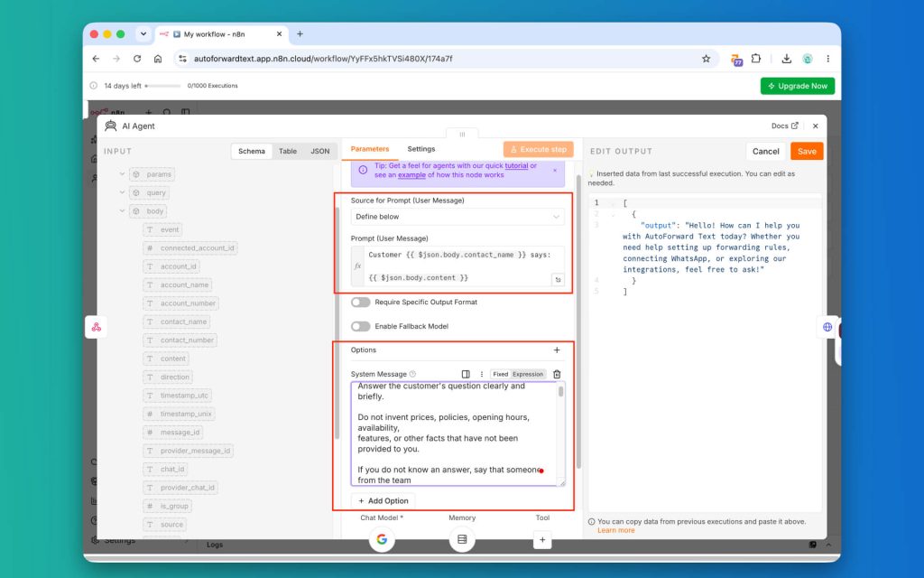Delete the System Message option with trash icon

coord(557,374)
